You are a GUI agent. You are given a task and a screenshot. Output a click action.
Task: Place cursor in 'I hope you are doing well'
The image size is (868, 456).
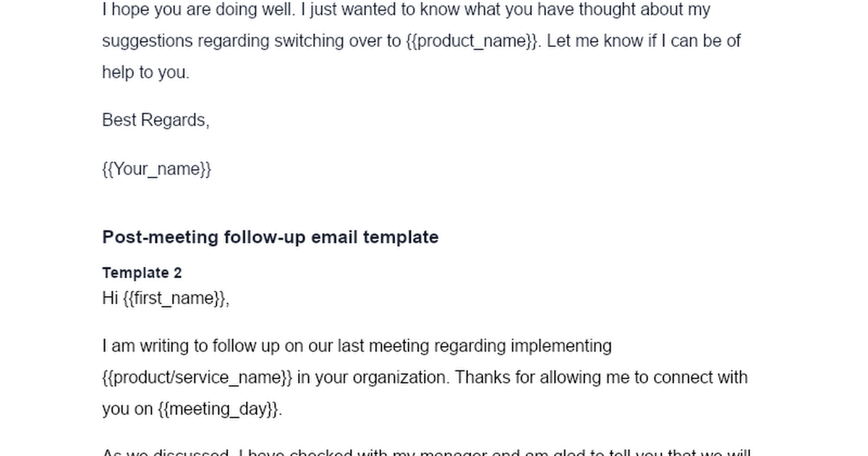[197, 10]
